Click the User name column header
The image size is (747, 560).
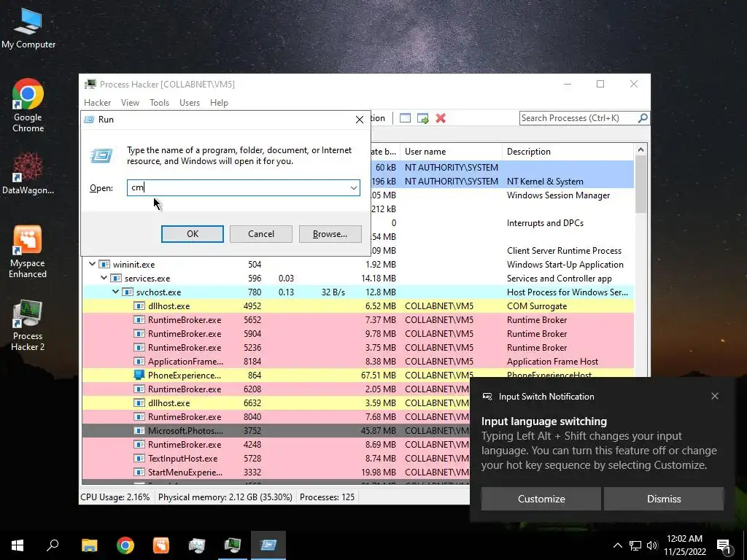point(451,152)
